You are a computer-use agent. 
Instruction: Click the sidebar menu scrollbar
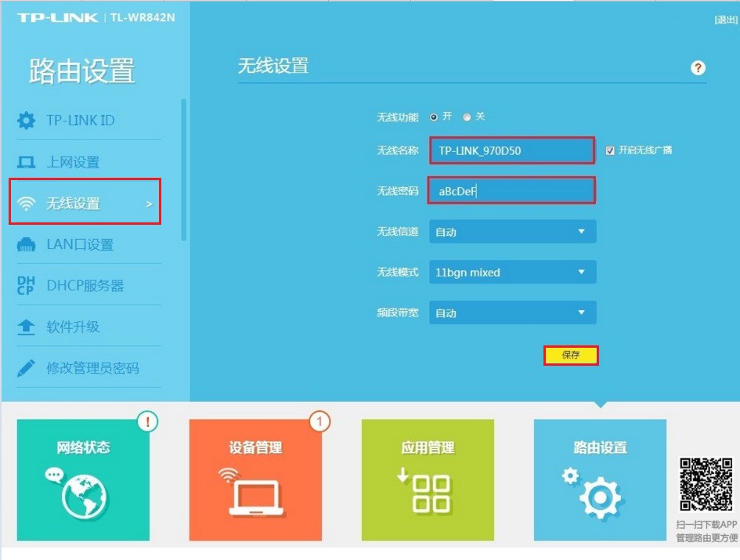tap(183, 170)
